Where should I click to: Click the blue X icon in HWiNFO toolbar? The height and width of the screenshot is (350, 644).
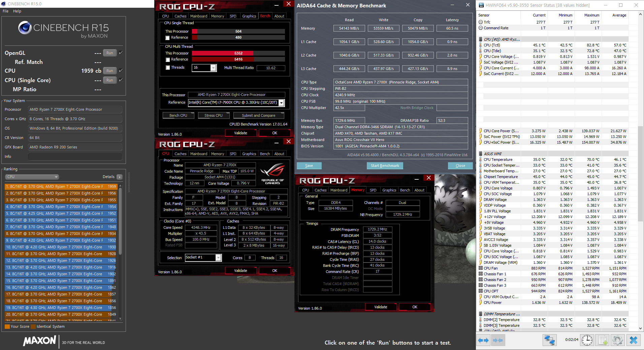click(x=634, y=340)
